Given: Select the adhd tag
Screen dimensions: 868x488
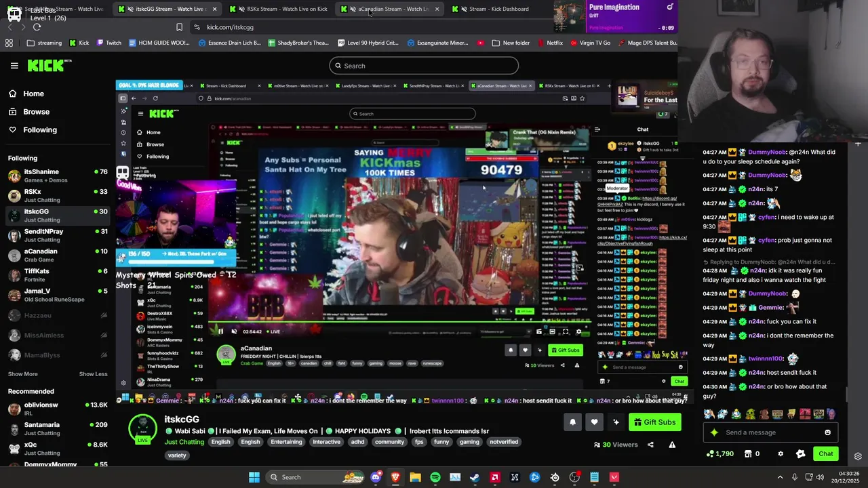Looking at the screenshot, I should pyautogui.click(x=357, y=442).
